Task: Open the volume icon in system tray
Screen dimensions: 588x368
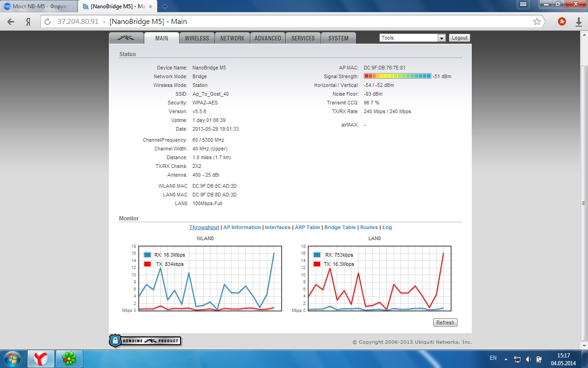Action: [528, 359]
